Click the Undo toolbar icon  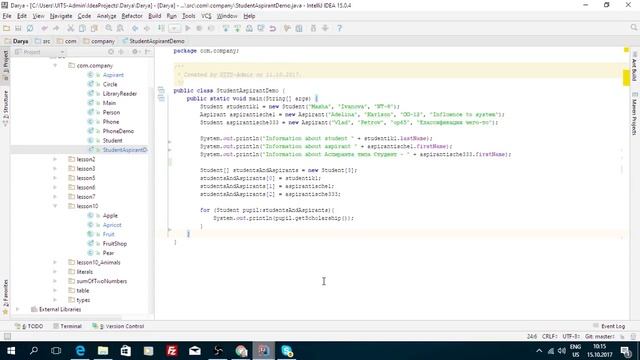(44, 28)
